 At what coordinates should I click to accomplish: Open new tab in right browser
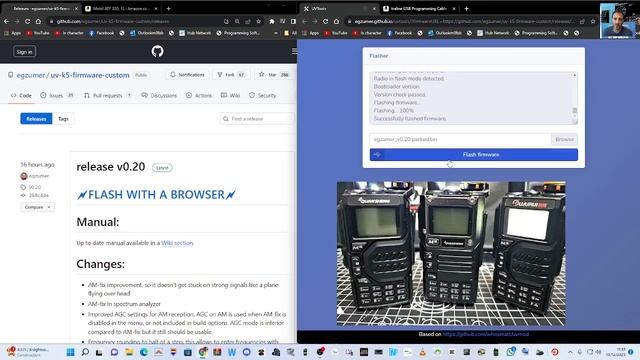(x=466, y=8)
